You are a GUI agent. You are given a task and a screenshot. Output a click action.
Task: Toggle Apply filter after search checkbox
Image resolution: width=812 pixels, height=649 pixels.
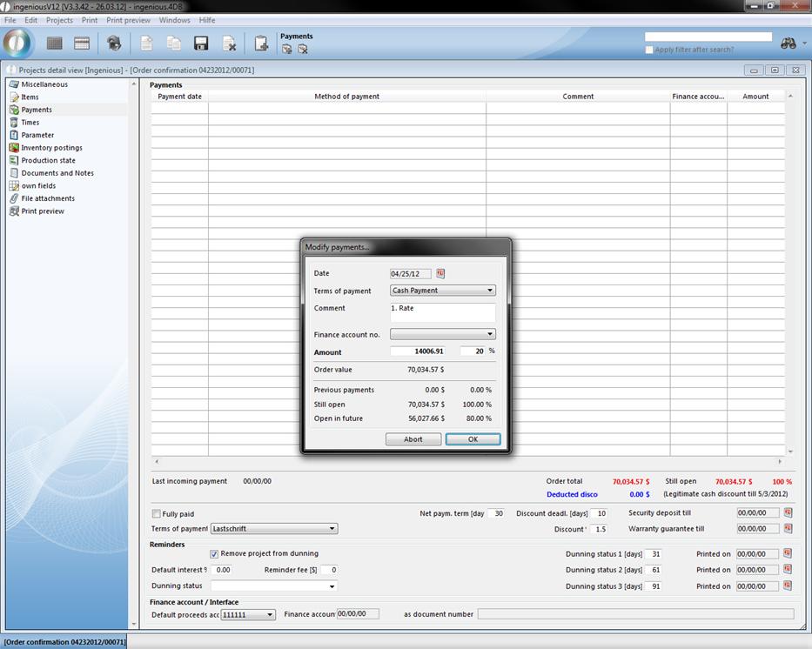649,50
